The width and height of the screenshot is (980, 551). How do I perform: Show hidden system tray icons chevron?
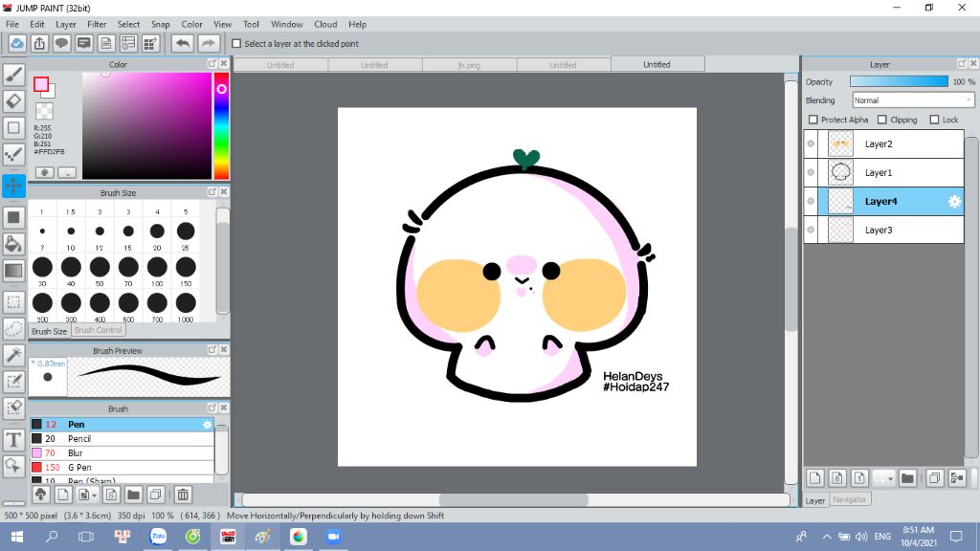point(827,537)
